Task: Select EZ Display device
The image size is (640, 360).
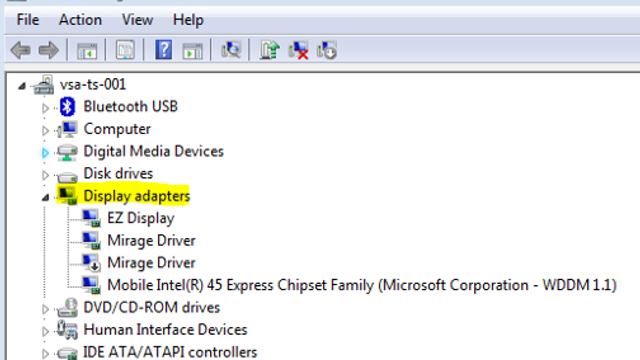Action: click(141, 218)
